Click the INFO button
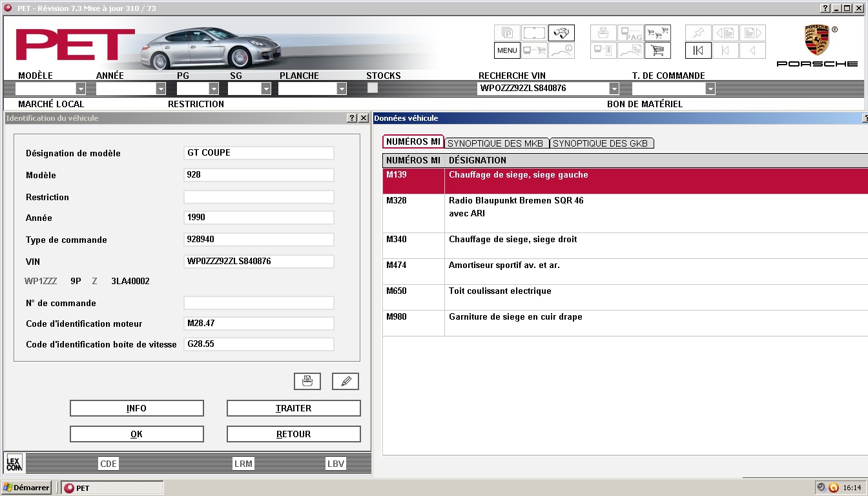 click(137, 408)
